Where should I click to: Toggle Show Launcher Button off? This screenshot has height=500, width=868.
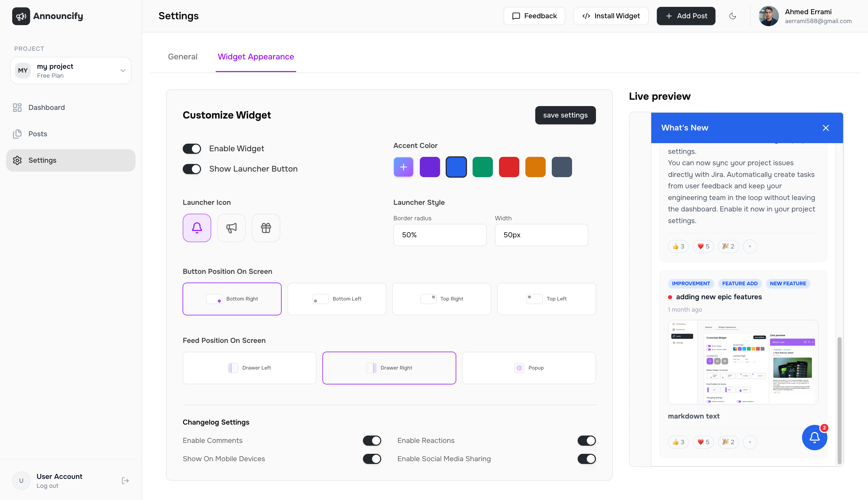(x=192, y=169)
